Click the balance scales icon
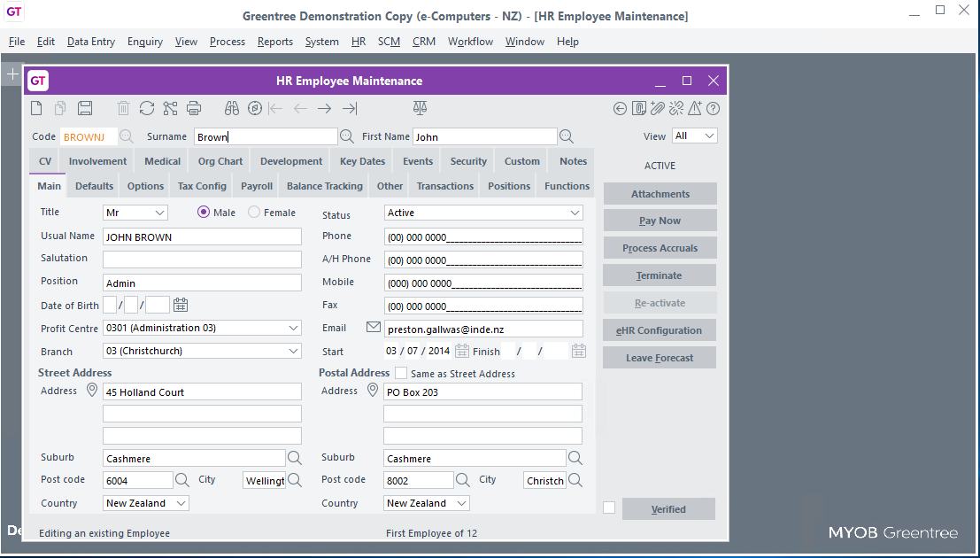Viewport: 980px width, 558px height. click(x=420, y=108)
